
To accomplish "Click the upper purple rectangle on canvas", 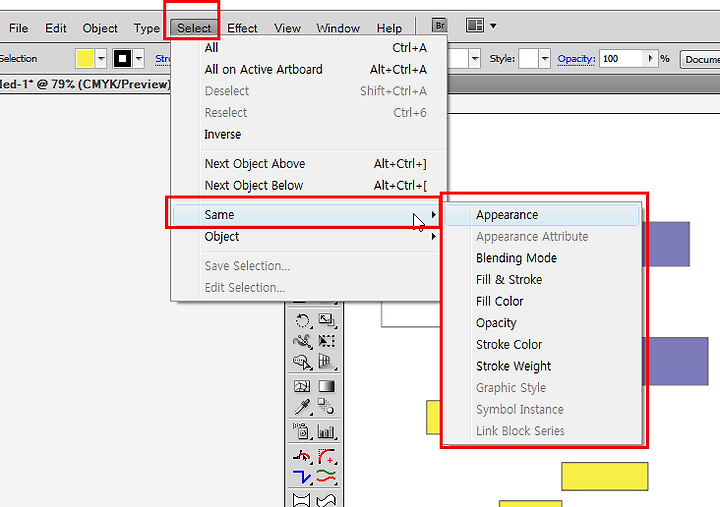I will pos(666,244).
